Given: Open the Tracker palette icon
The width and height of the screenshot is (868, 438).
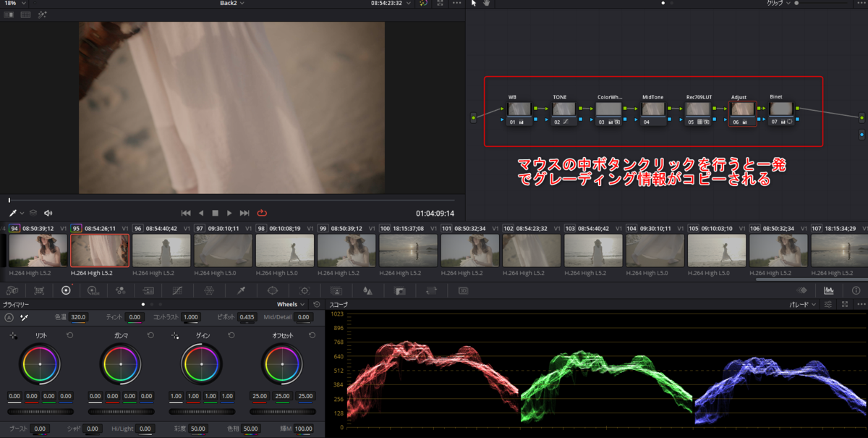Looking at the screenshot, I should [x=305, y=290].
